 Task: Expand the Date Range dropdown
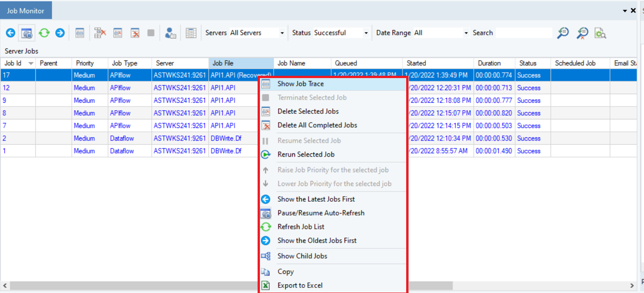pos(466,33)
